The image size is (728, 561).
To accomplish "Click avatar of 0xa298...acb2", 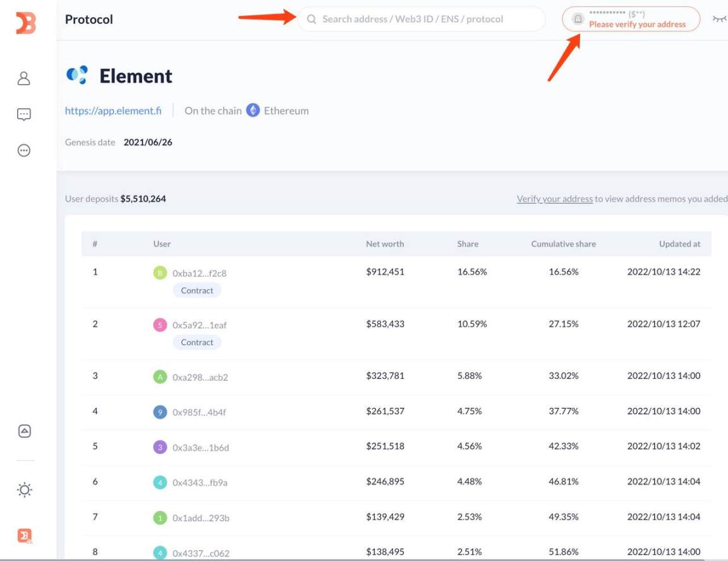I will click(x=160, y=376).
